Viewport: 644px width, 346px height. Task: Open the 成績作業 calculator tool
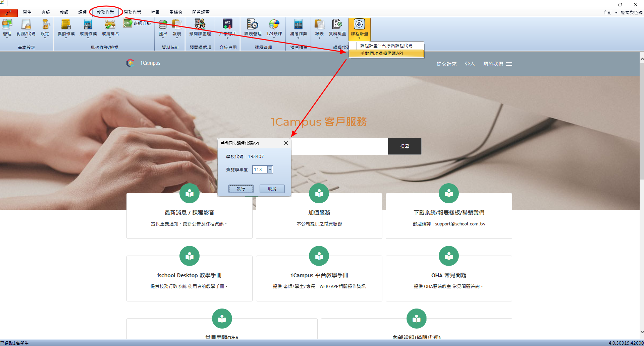point(88,28)
